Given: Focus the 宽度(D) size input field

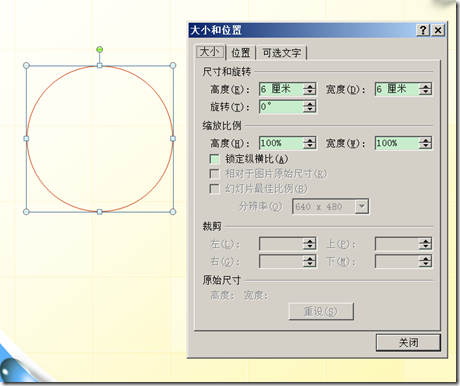Looking at the screenshot, I should (x=397, y=89).
